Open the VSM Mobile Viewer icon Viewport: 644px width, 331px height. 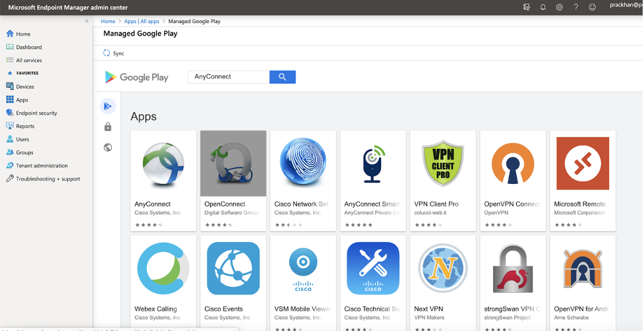point(303,269)
